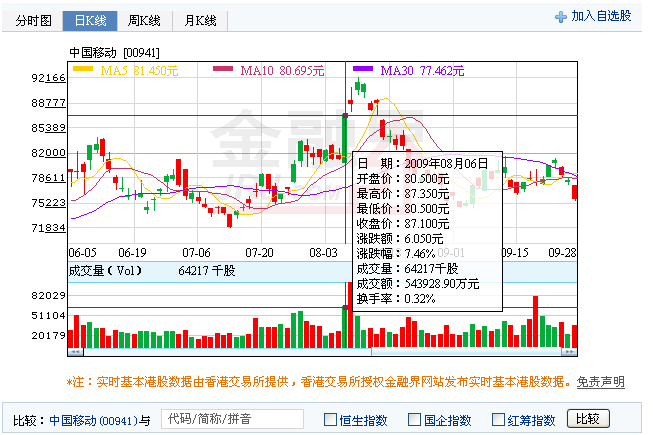This screenshot has height=435, width=653.
Task: Click the tooltip 成交额 543928.90万元 row
Action: tap(418, 283)
